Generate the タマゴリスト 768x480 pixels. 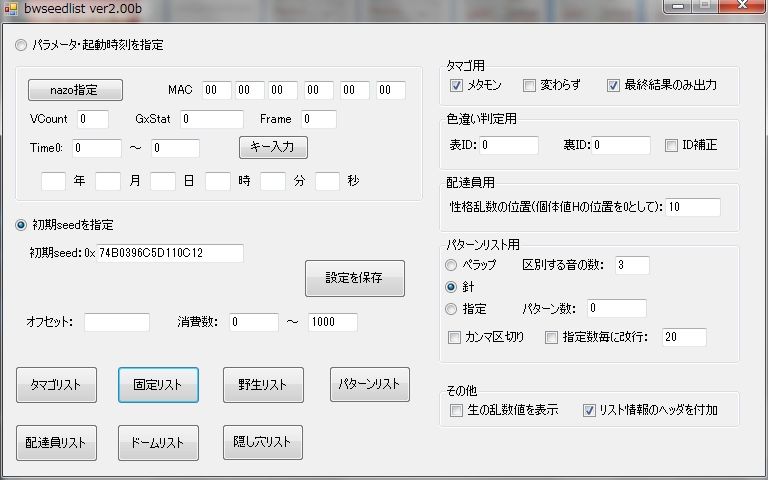[56, 384]
